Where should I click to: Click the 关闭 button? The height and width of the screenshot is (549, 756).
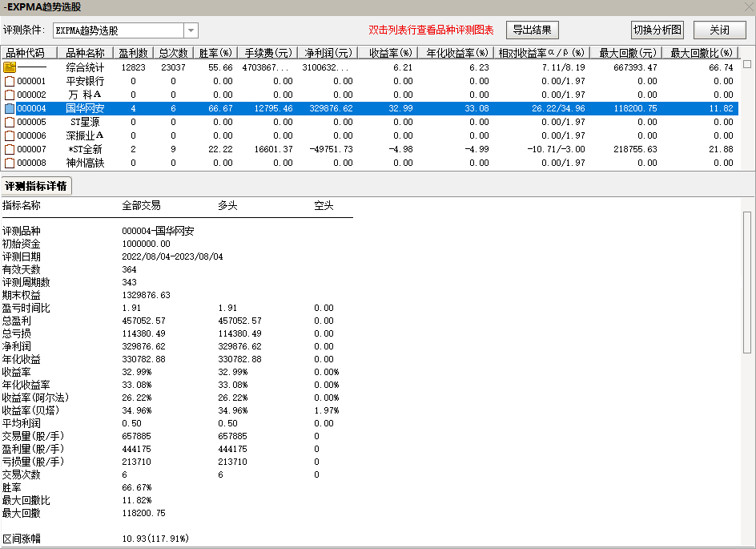pyautogui.click(x=719, y=30)
